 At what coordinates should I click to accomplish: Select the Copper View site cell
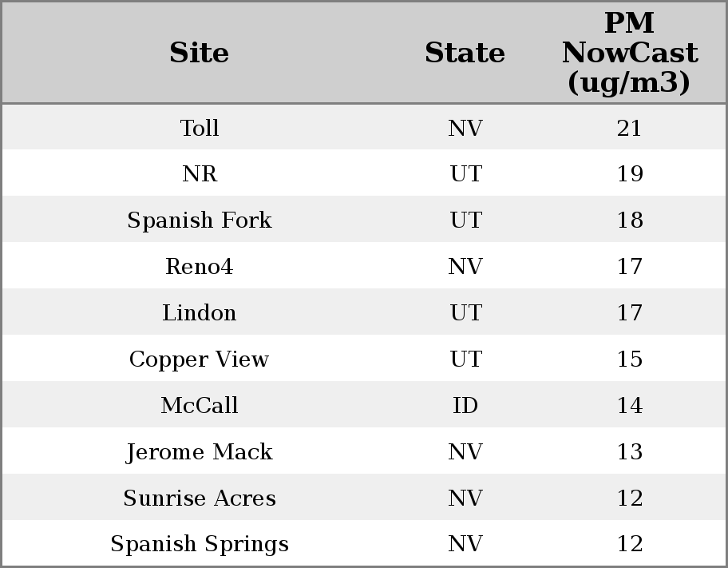click(x=200, y=359)
